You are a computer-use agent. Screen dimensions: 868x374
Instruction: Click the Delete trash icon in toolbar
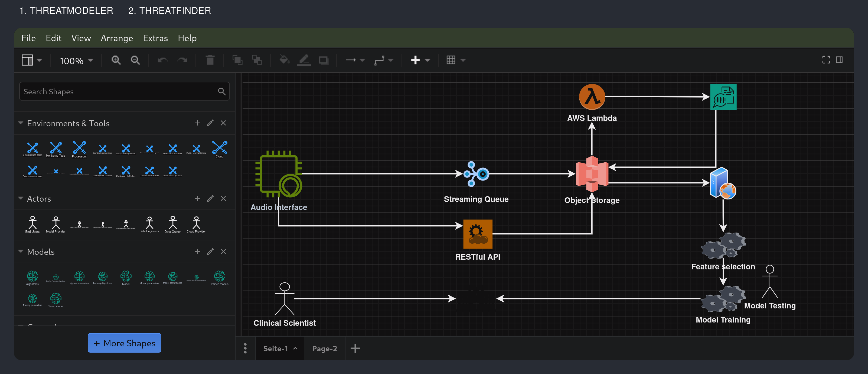[x=210, y=60]
